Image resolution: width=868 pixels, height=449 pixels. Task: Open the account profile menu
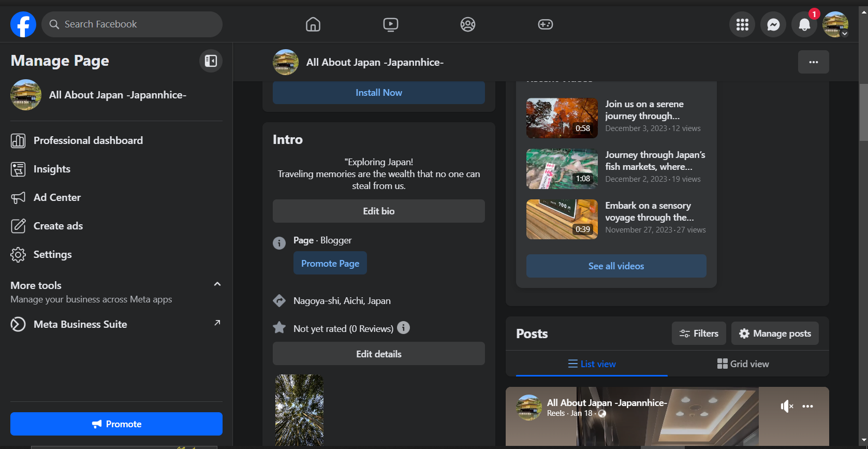[x=835, y=24]
